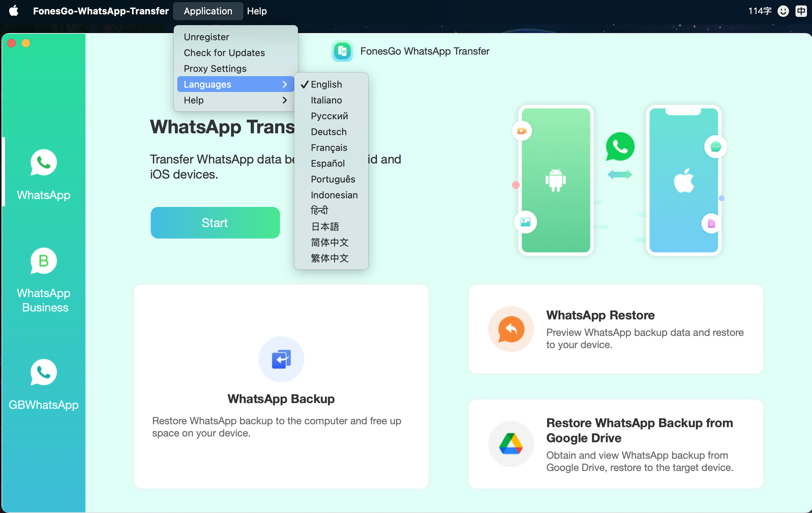Select the WhatsApp sidebar label

coord(43,195)
